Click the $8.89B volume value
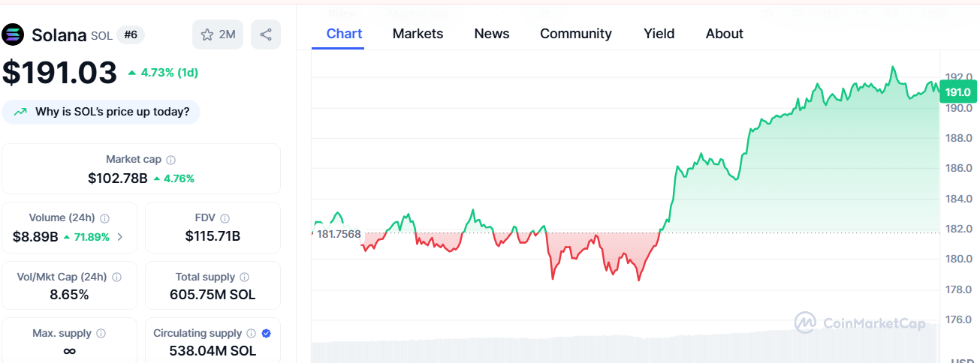 [x=35, y=237]
